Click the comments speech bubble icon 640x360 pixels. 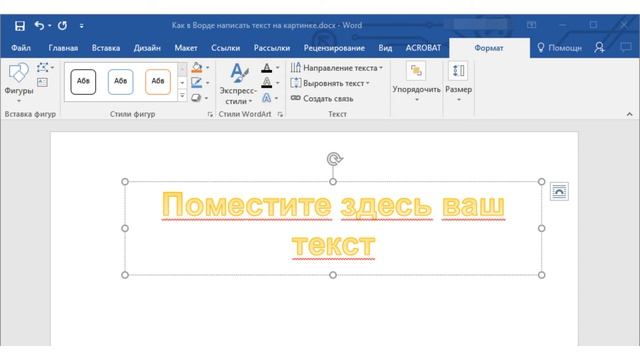point(625,47)
